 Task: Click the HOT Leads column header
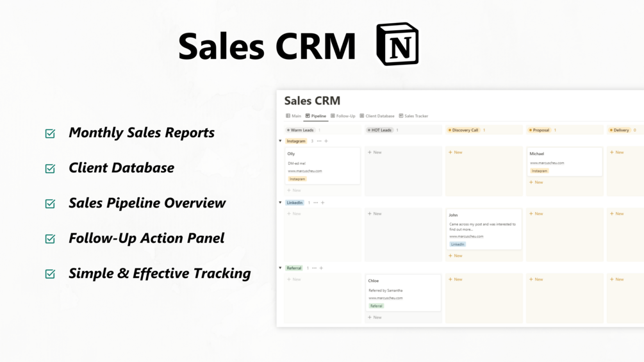click(379, 130)
